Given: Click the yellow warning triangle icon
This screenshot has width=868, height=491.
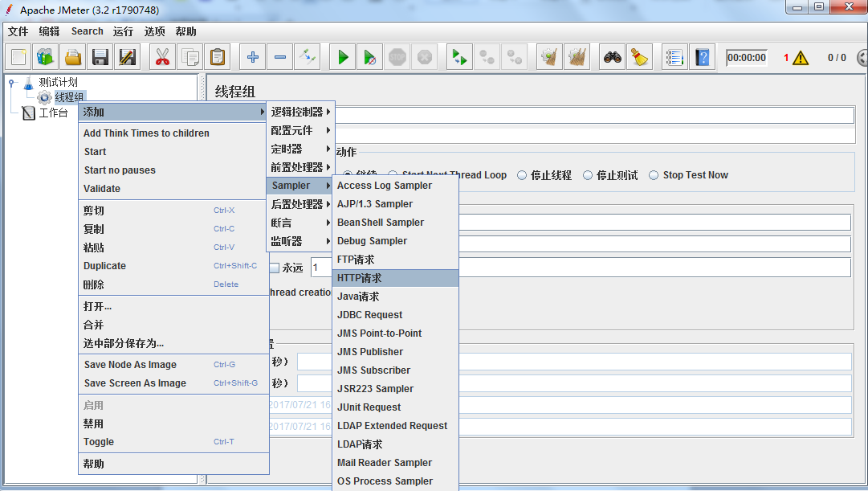Looking at the screenshot, I should [801, 58].
